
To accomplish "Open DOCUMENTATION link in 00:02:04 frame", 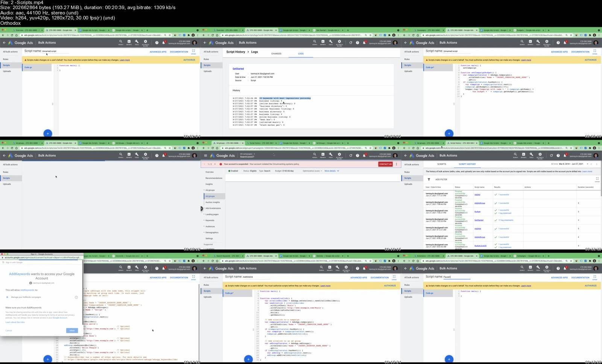I will coord(179,52).
